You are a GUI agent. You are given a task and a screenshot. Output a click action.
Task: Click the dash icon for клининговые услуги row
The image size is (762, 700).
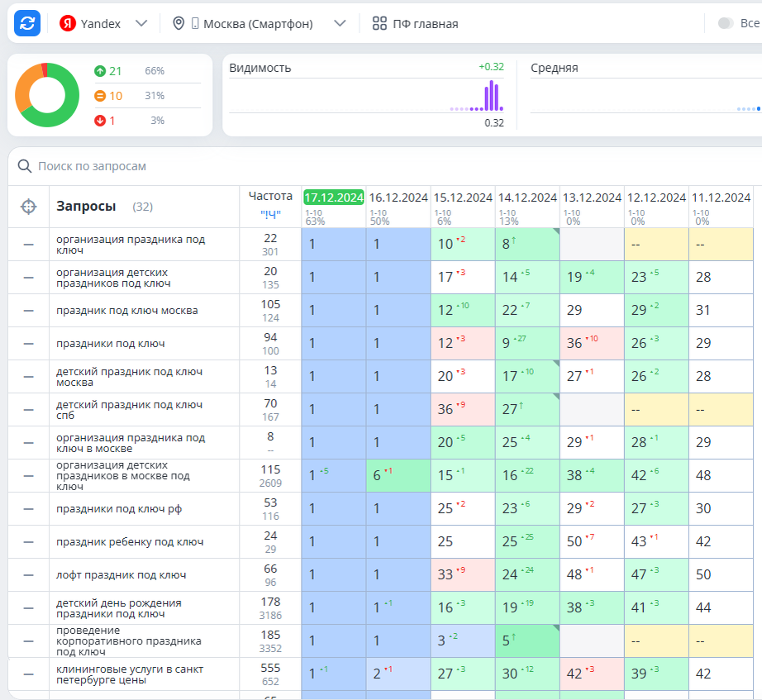29,674
